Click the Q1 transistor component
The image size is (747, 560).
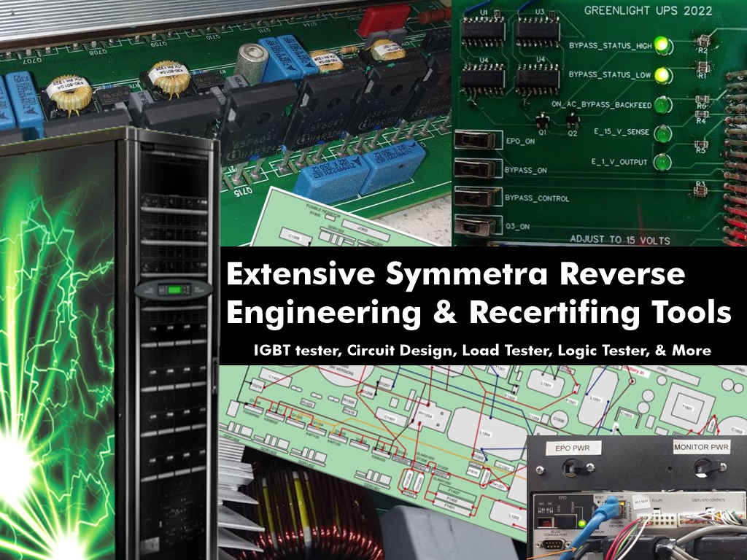(542, 122)
